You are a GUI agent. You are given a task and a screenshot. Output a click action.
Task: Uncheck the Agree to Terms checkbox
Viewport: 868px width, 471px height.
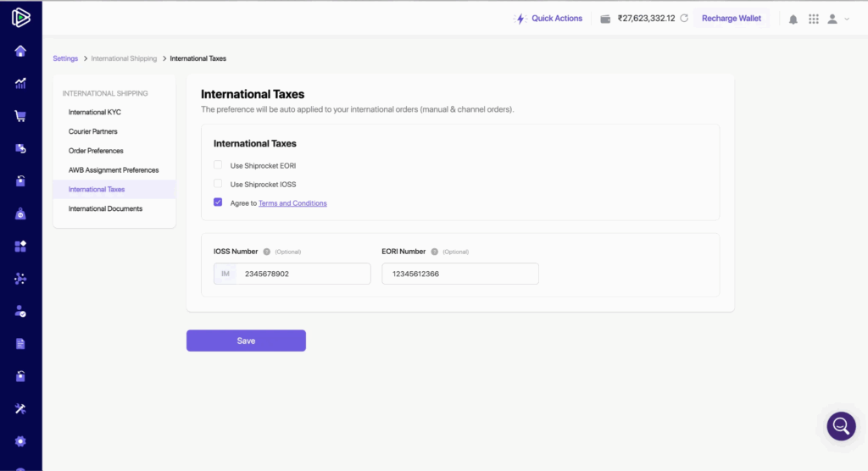218,202
